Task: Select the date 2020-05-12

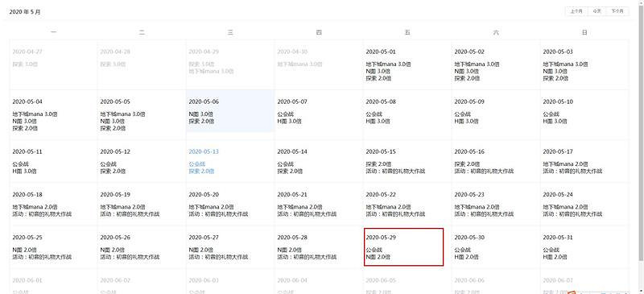Action: pos(115,151)
